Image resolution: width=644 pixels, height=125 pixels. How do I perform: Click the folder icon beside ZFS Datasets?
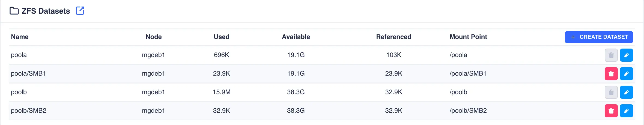click(14, 11)
